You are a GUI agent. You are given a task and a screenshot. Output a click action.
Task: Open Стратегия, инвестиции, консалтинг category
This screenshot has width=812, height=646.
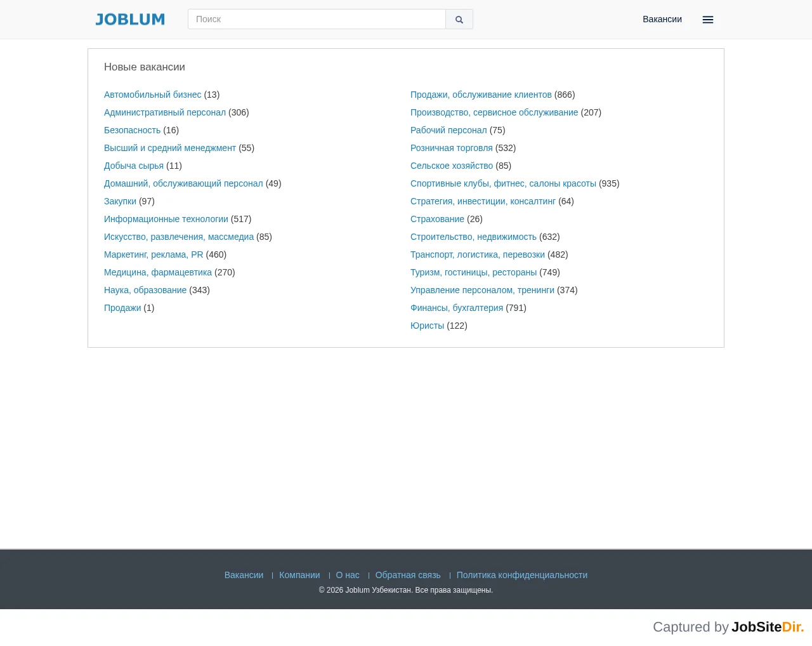(483, 201)
